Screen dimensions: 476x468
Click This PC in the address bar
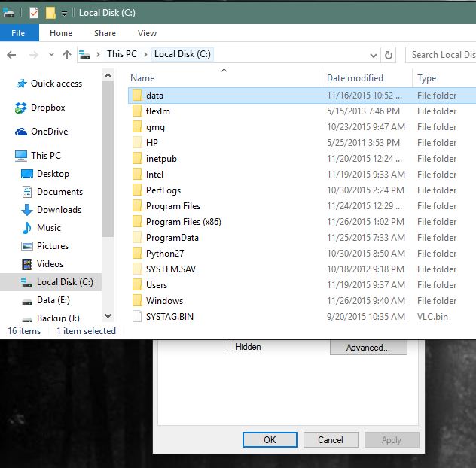click(x=122, y=54)
